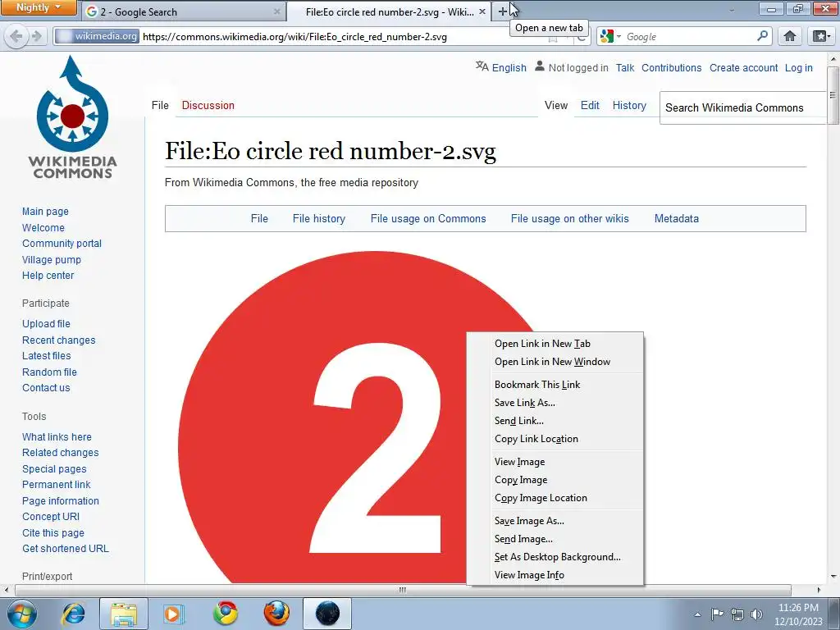
Task: Jump to Metadata section
Action: pos(676,218)
